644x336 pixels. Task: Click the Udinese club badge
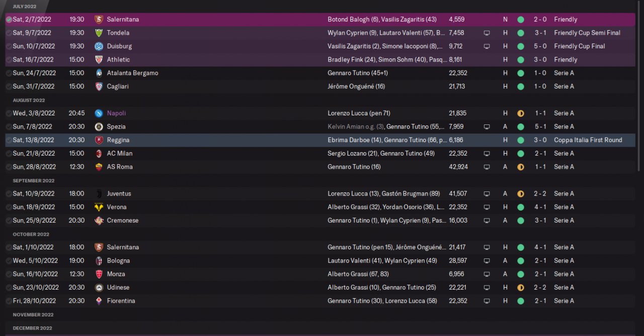pos(99,287)
